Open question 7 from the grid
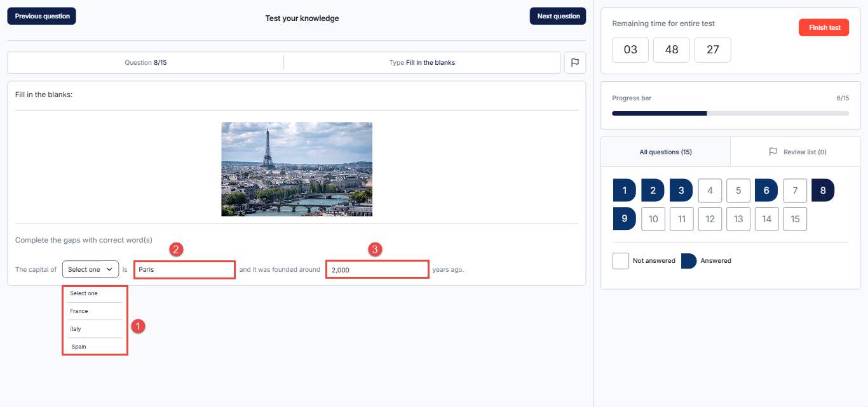 click(x=795, y=190)
